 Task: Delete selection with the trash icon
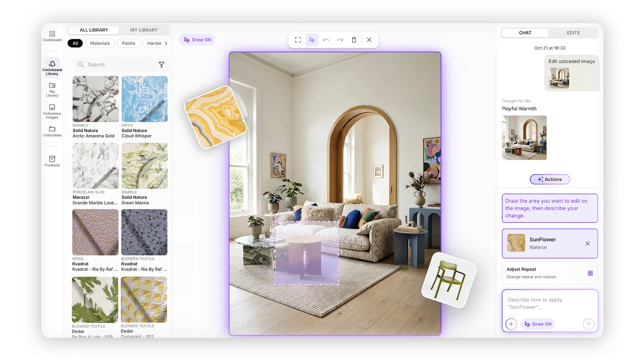(354, 40)
